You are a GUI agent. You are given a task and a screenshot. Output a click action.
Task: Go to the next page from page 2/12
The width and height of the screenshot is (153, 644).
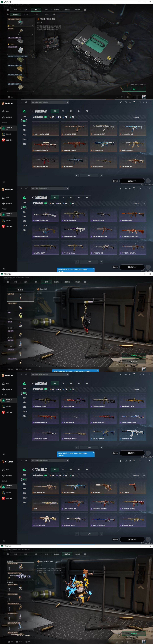(101, 534)
